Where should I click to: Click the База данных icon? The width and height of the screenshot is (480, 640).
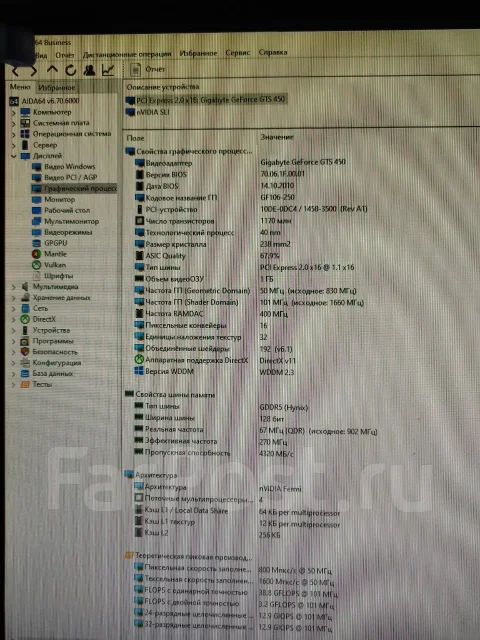tap(25, 373)
